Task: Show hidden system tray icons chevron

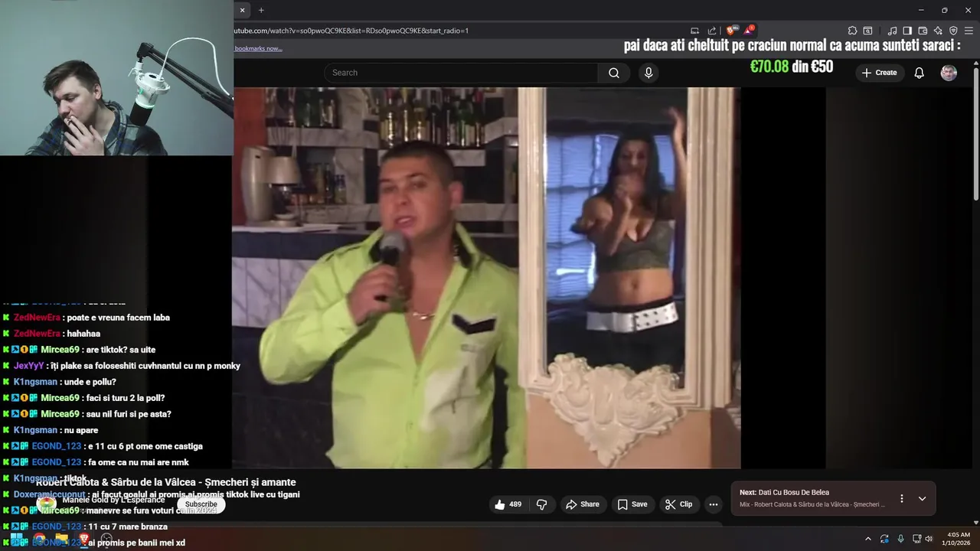Action: pyautogui.click(x=867, y=539)
